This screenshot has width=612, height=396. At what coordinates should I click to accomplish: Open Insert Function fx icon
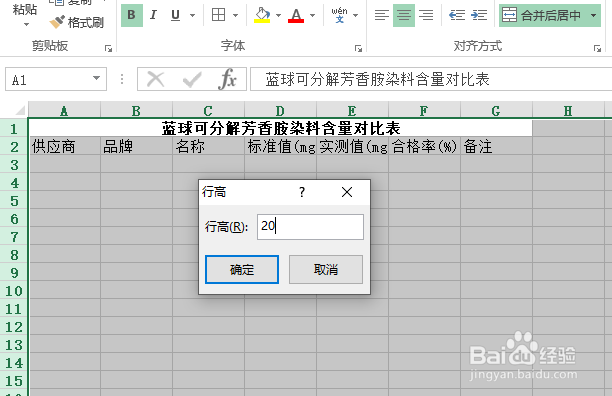pyautogui.click(x=228, y=80)
